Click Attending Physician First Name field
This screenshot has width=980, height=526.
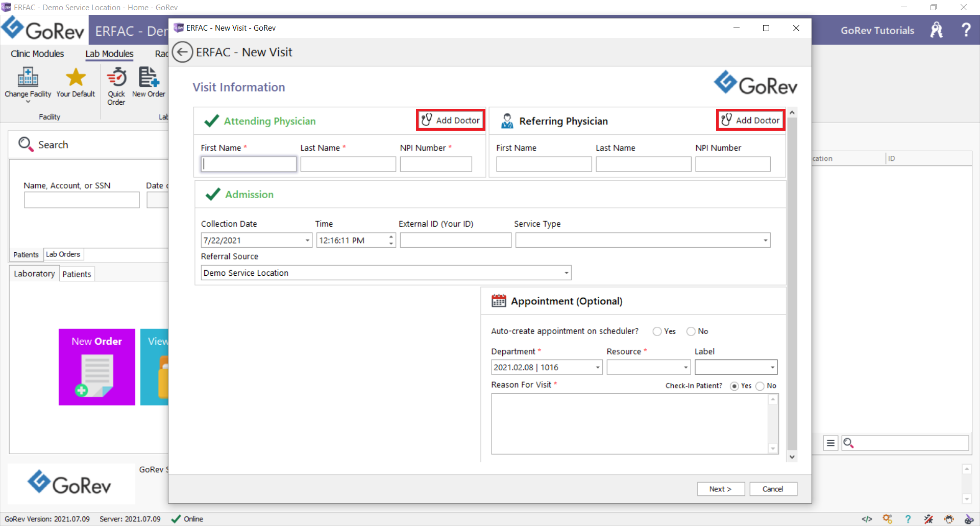249,164
